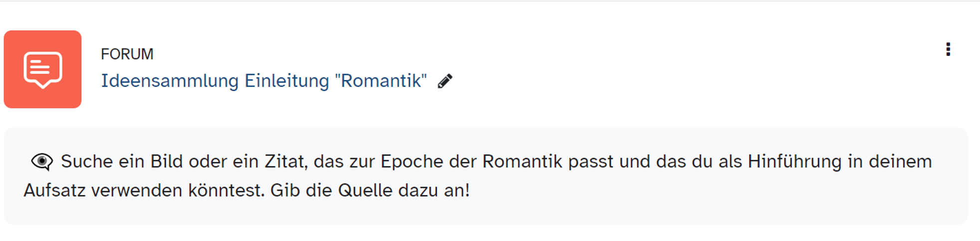Click the speech bubble symbol inside the orange tile

[43, 69]
